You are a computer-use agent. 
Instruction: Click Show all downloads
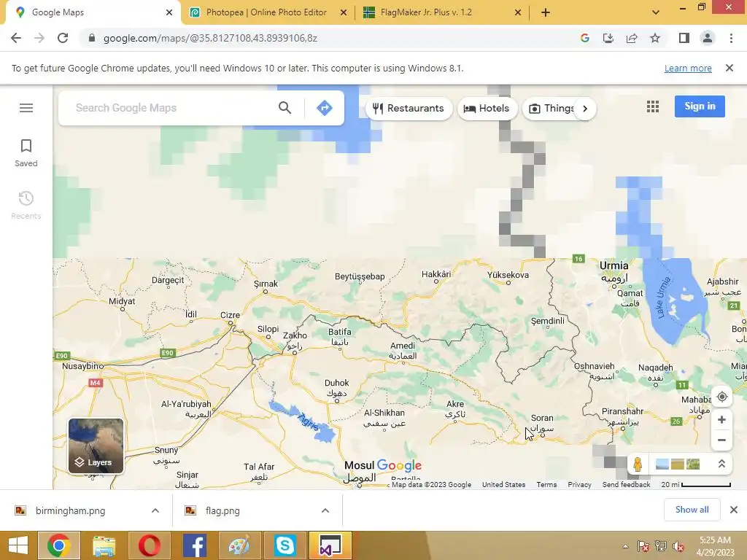692,510
